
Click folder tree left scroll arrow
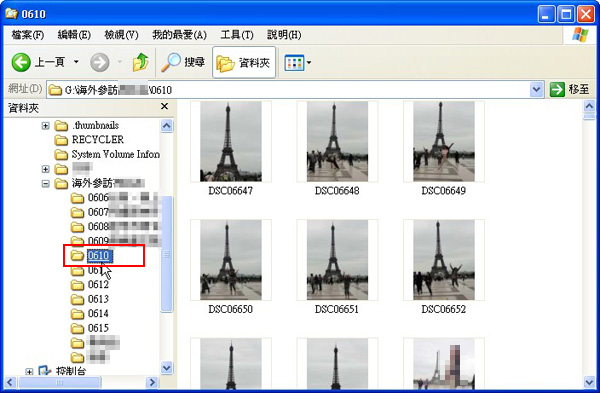pos(10,382)
